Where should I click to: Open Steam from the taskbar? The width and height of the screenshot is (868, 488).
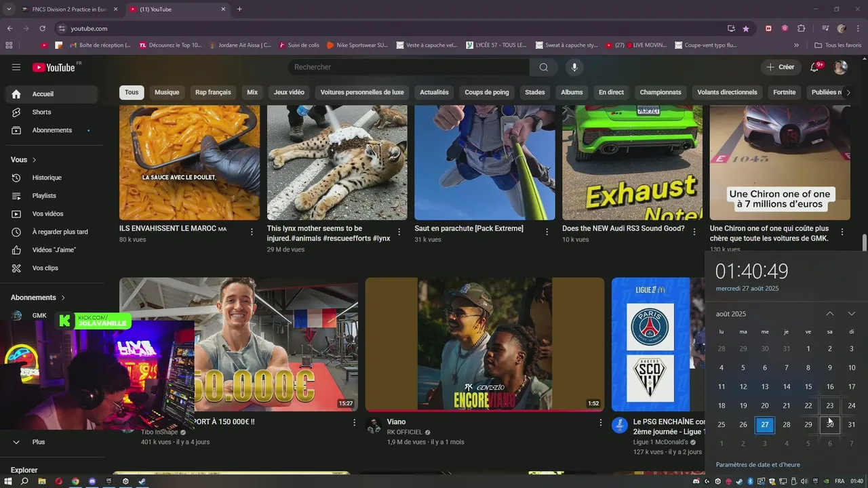(142, 481)
